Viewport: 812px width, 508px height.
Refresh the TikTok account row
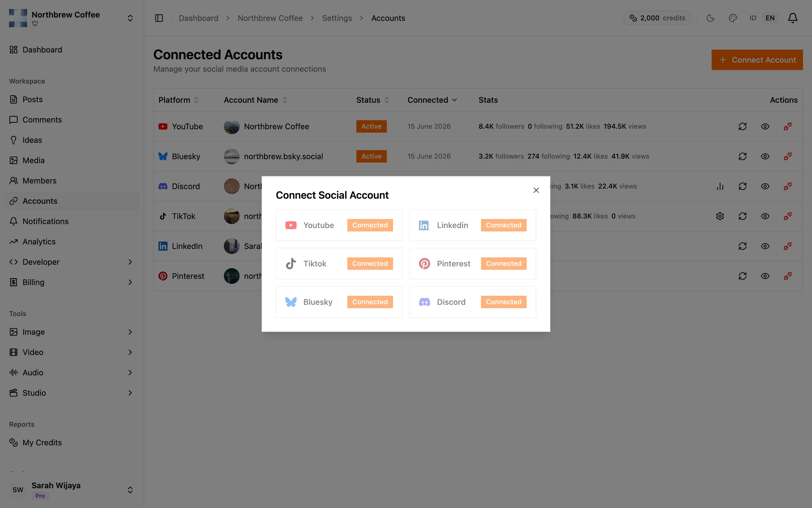[743, 216]
